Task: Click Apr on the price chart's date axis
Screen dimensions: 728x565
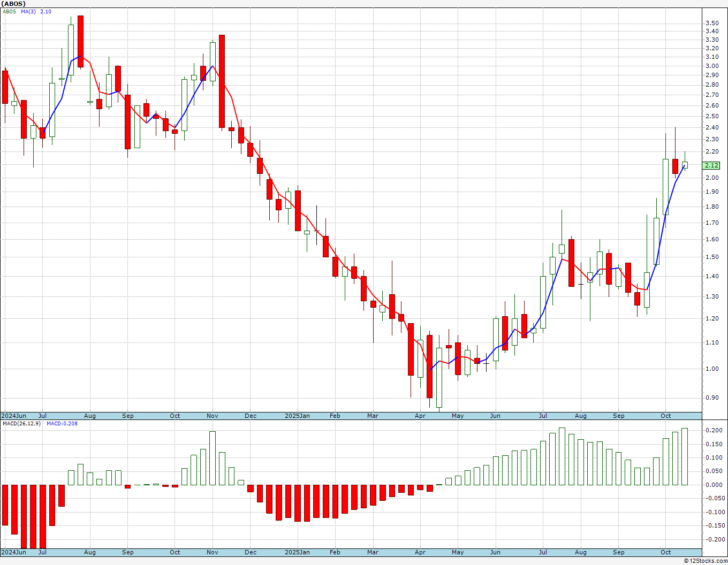Action: click(420, 416)
